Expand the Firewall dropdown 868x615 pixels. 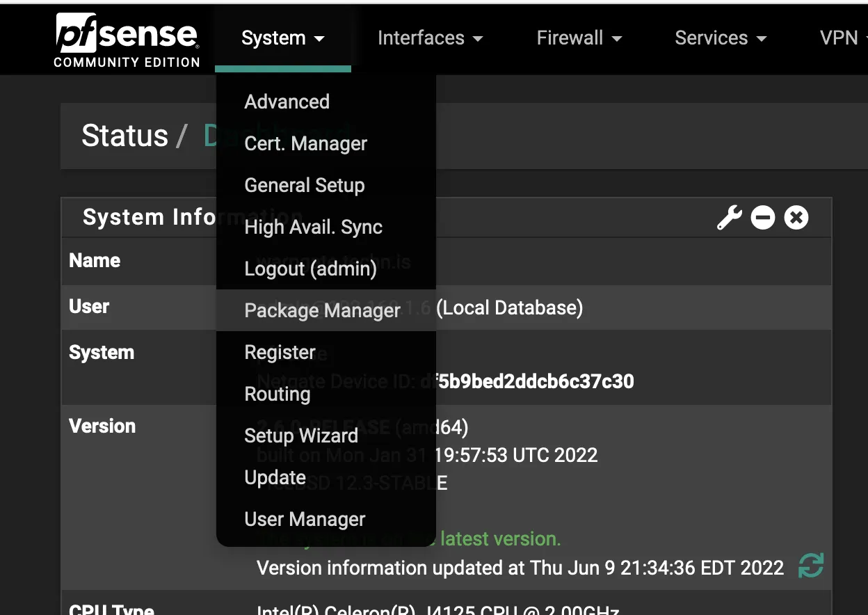[x=579, y=38]
